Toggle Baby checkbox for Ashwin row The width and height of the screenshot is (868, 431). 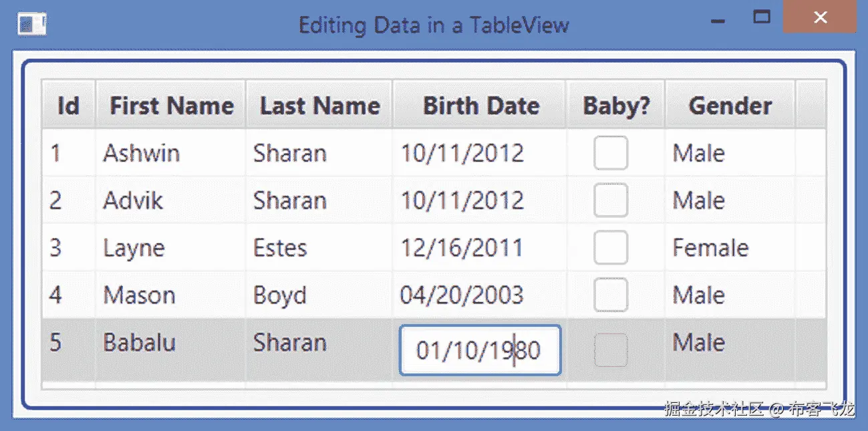point(610,153)
